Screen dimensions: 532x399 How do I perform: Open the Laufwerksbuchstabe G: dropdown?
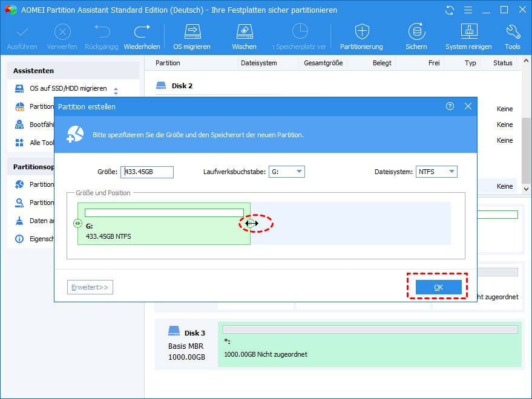[287, 172]
